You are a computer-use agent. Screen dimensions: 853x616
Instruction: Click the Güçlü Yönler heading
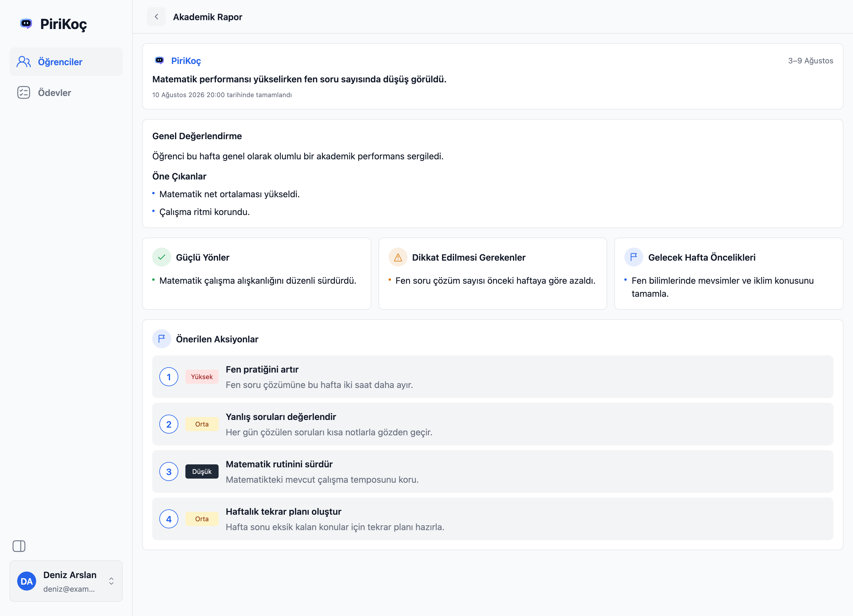(x=203, y=257)
